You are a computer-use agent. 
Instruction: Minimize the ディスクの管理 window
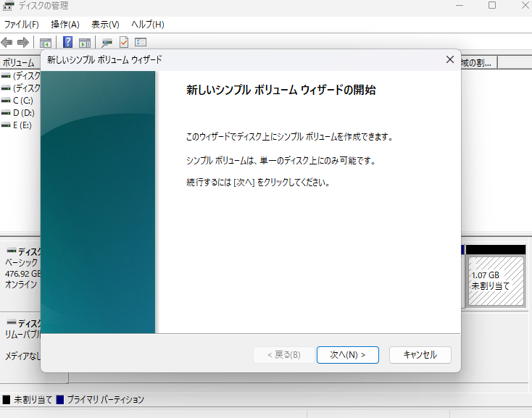pos(460,5)
